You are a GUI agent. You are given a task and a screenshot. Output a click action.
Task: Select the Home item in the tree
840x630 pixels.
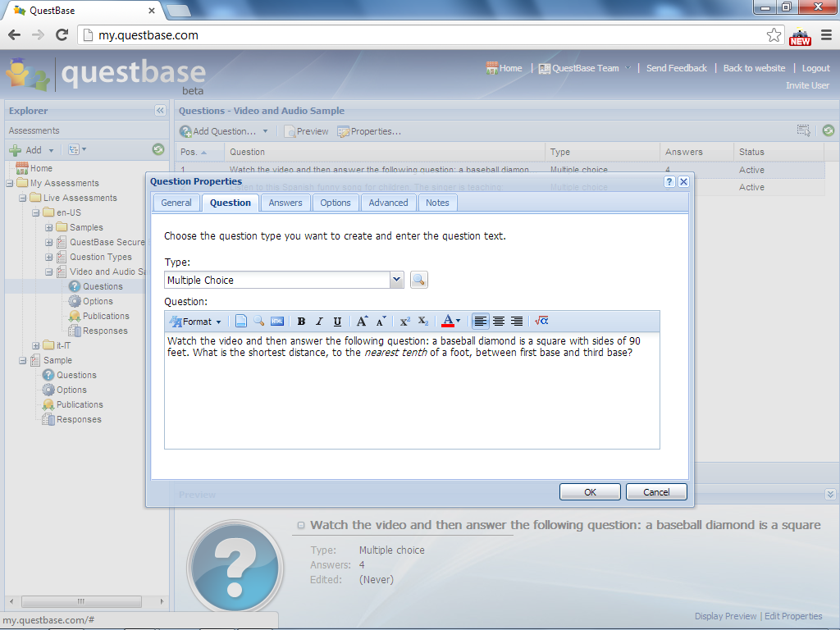click(x=34, y=168)
